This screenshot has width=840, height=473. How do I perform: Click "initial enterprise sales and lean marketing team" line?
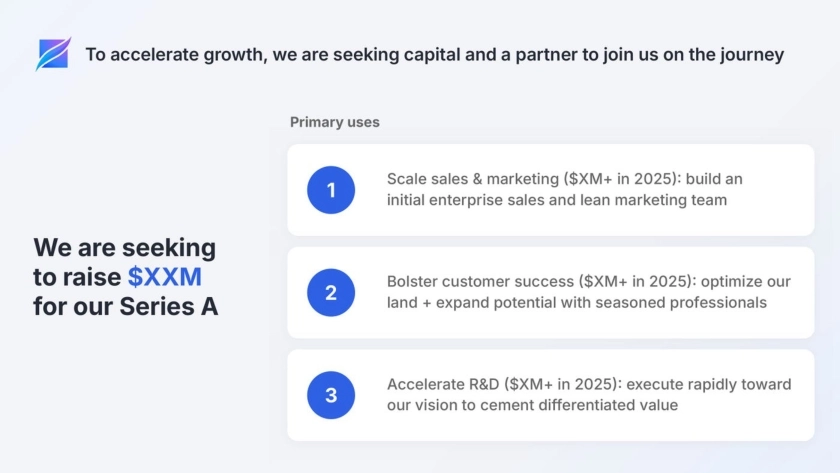tap(557, 200)
